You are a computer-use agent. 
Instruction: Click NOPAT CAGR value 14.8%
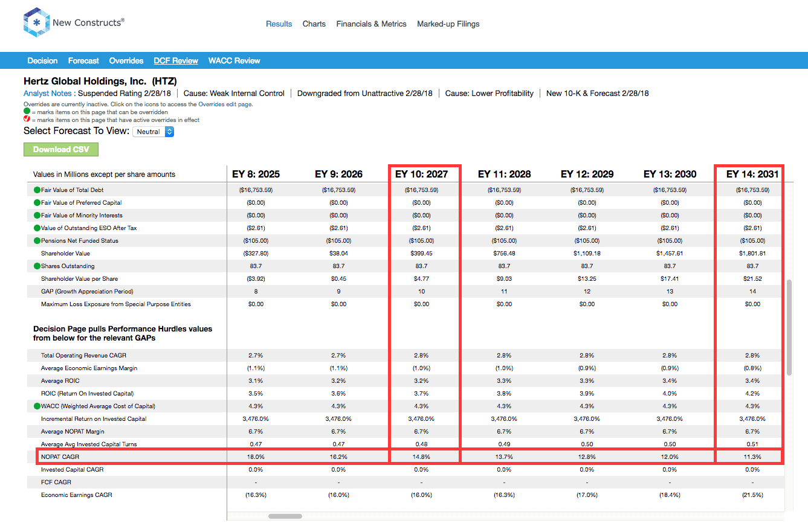[x=421, y=457]
